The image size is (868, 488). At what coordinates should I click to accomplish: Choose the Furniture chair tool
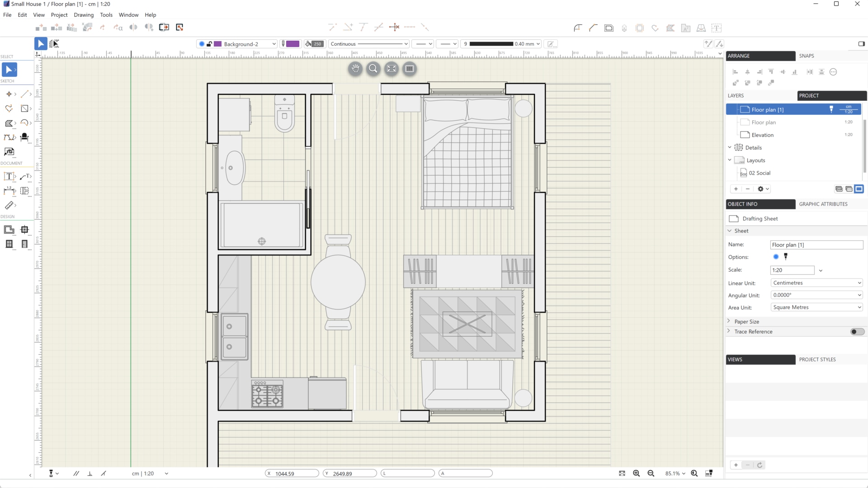(x=24, y=137)
